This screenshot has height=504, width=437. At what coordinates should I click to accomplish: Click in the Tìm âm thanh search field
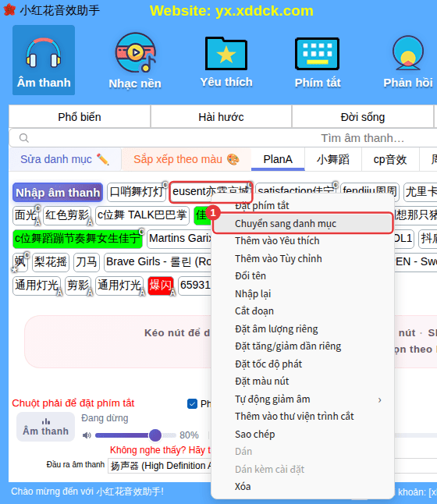click(225, 138)
